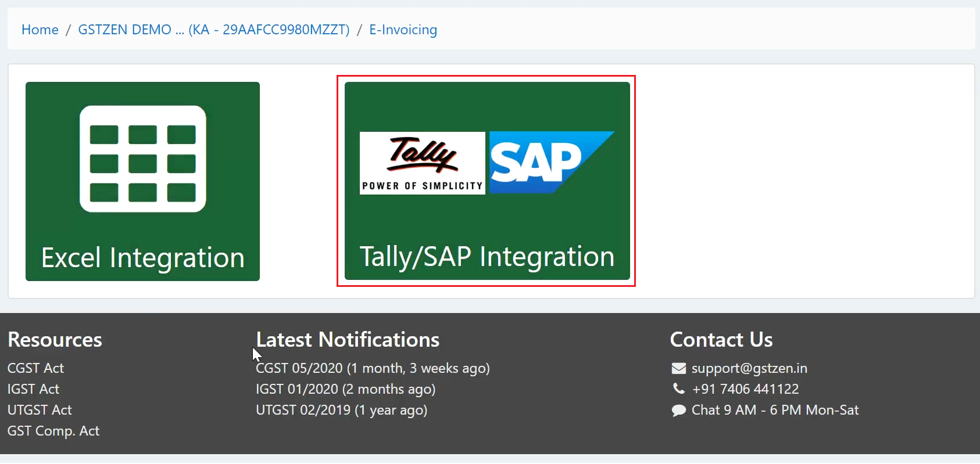Open the GSTZEN DEMO company breadcrumb
Screen dimensions: 980x464
pyautogui.click(x=214, y=30)
